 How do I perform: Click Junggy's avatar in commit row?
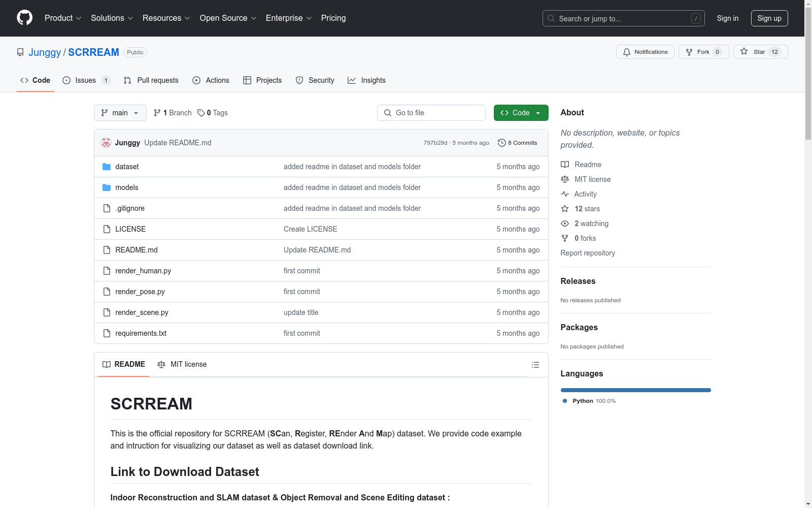coord(106,143)
